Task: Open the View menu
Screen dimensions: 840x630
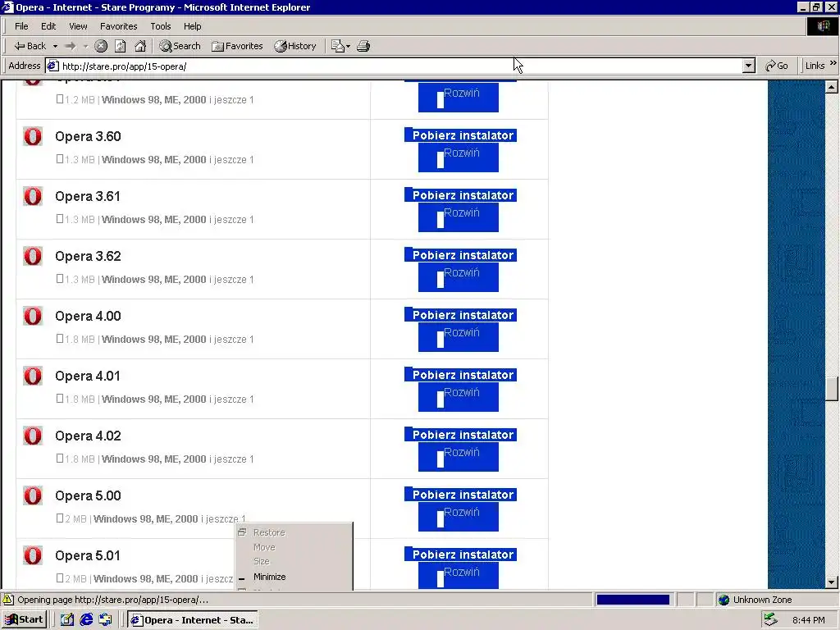Action: pyautogui.click(x=78, y=26)
